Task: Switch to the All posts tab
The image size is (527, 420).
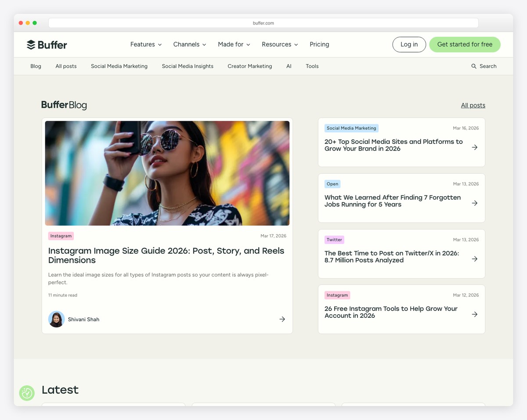Action: coord(66,66)
